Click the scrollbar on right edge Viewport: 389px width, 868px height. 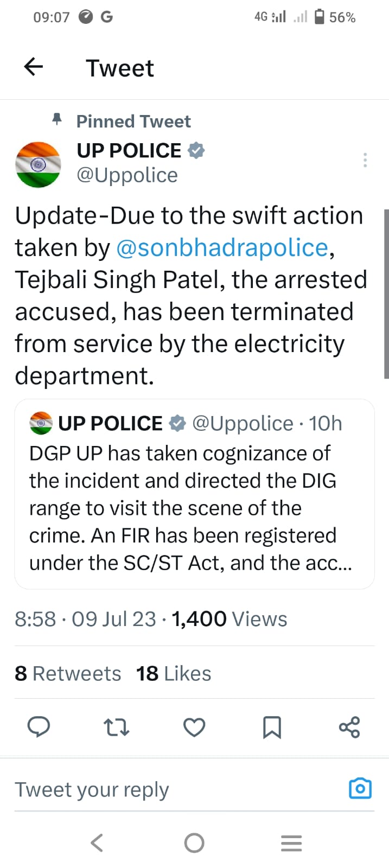click(386, 293)
